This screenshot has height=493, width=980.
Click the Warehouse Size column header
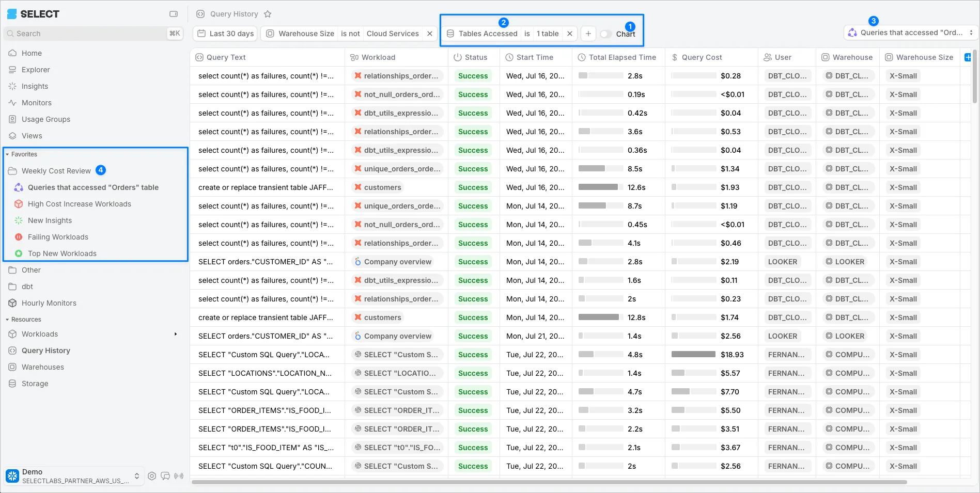[x=920, y=57]
